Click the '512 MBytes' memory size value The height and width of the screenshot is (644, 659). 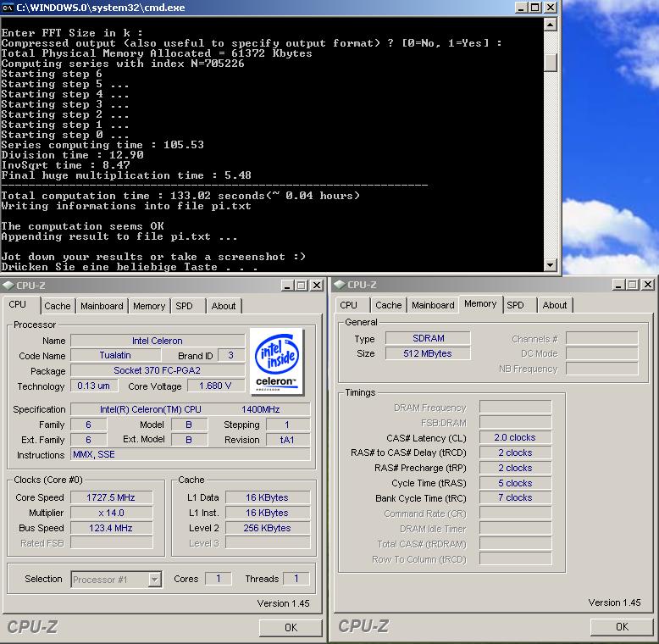[x=428, y=353]
